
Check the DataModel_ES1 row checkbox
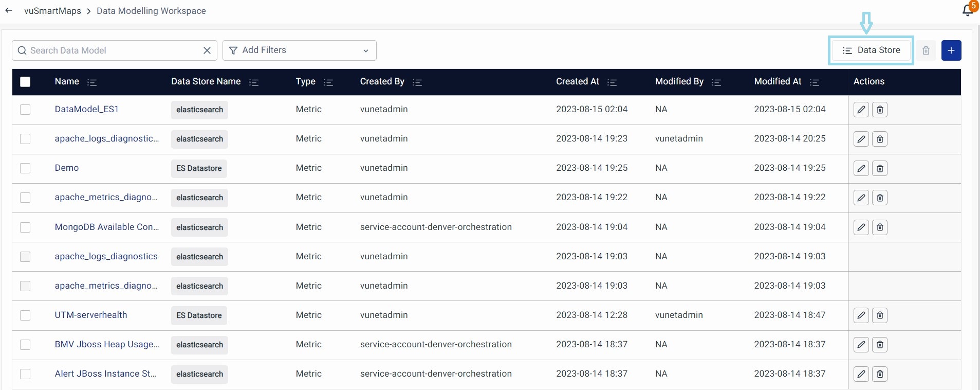(25, 110)
